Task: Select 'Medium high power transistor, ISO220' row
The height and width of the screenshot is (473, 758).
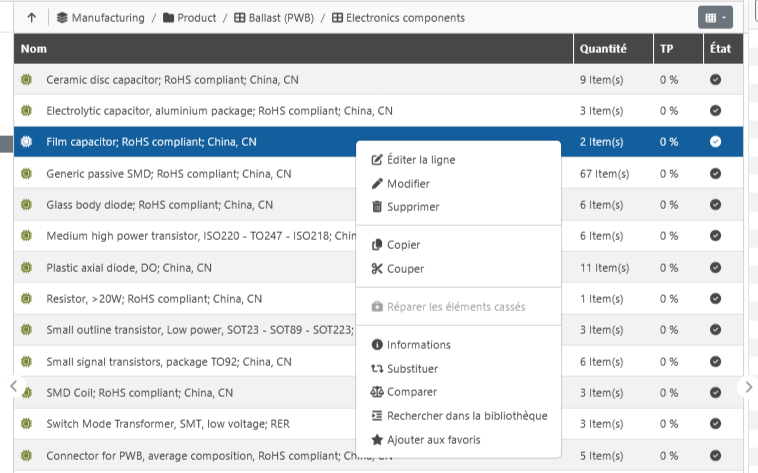Action: 378,236
